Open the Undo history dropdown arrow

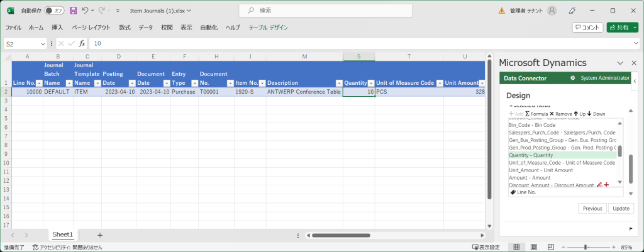tap(92, 11)
